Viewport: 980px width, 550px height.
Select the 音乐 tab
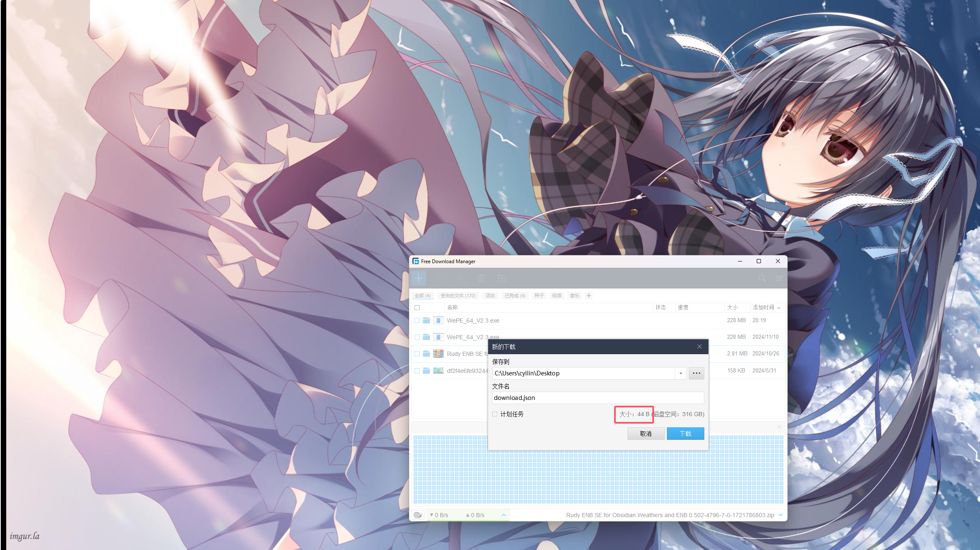tap(575, 296)
